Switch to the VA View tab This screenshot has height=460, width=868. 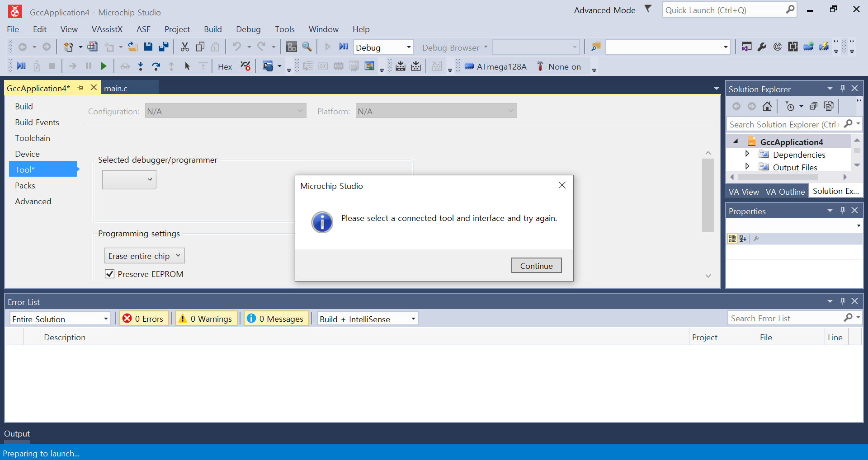coord(744,192)
